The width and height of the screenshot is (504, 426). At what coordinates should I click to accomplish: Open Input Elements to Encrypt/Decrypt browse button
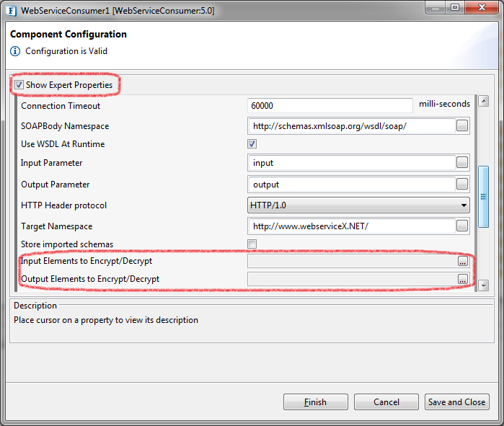pyautogui.click(x=462, y=261)
